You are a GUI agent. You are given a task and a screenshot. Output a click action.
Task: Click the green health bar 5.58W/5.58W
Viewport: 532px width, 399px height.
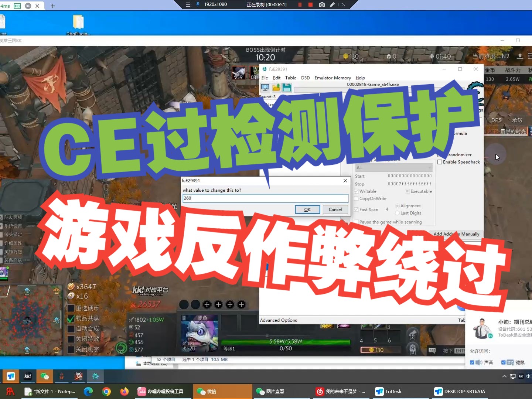tap(286, 342)
